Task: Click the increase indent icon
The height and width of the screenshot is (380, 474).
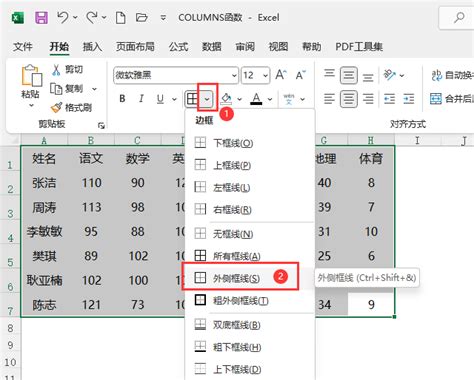Action: point(409,99)
